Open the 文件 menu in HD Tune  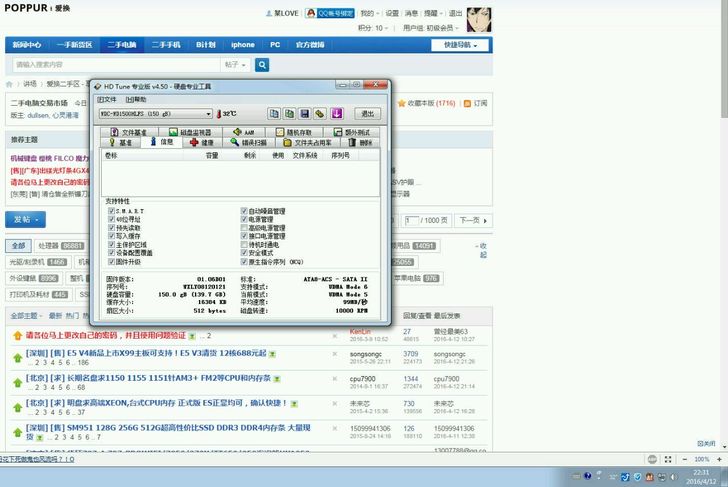click(107, 99)
